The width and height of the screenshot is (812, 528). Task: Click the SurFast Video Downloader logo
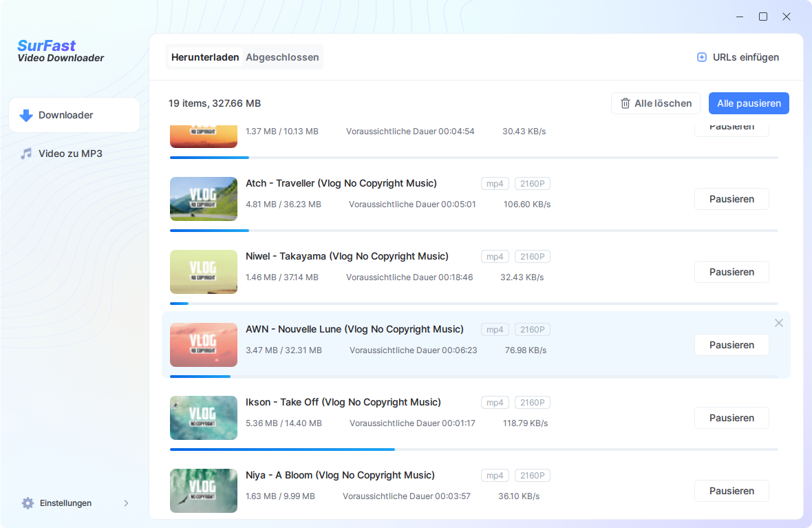(x=61, y=52)
